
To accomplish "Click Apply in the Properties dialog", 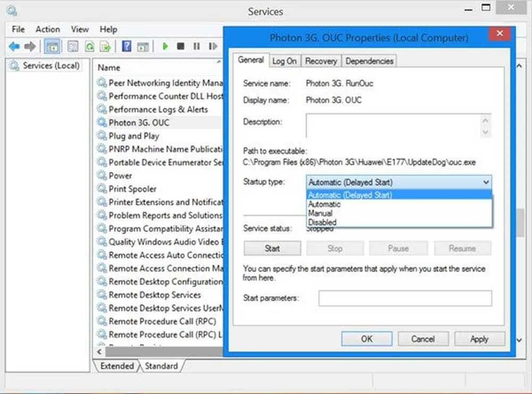I will [x=479, y=339].
